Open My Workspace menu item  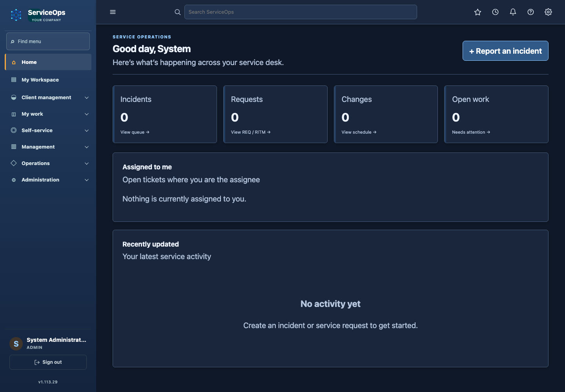(x=48, y=80)
